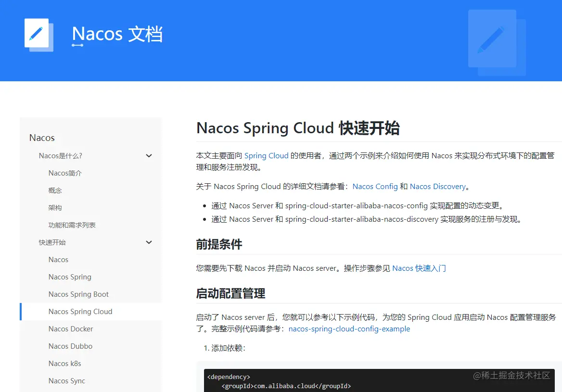This screenshot has height=392, width=562.
Task: Click the 前提条件 heading
Action: pos(219,244)
